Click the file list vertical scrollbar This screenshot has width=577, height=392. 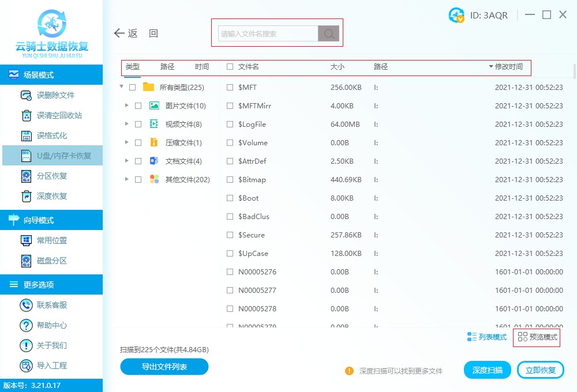click(575, 71)
